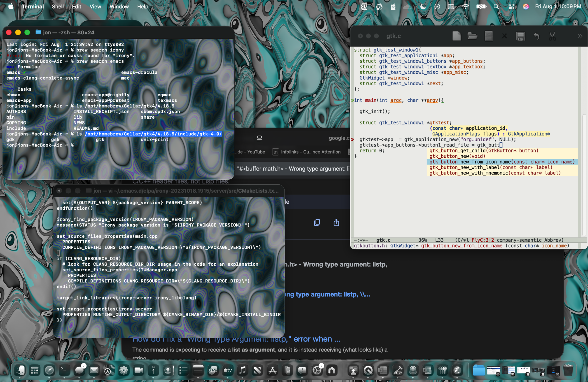This screenshot has width=588, height=382.
Task: Click the vertical scrollbar of the gtk.c buffer
Action: tap(584, 176)
